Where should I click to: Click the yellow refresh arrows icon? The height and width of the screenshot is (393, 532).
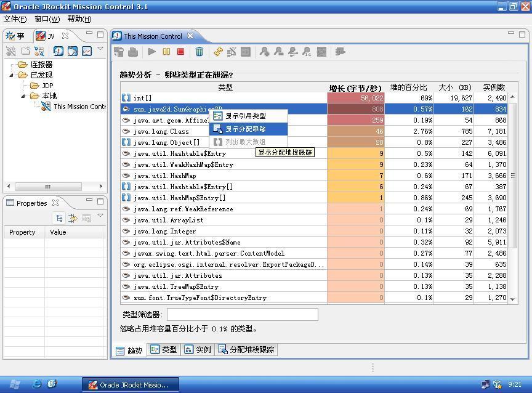[x=218, y=52]
